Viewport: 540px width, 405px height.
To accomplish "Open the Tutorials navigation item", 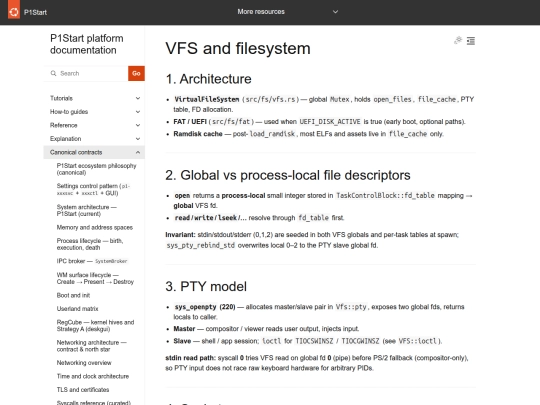I will point(61,98).
